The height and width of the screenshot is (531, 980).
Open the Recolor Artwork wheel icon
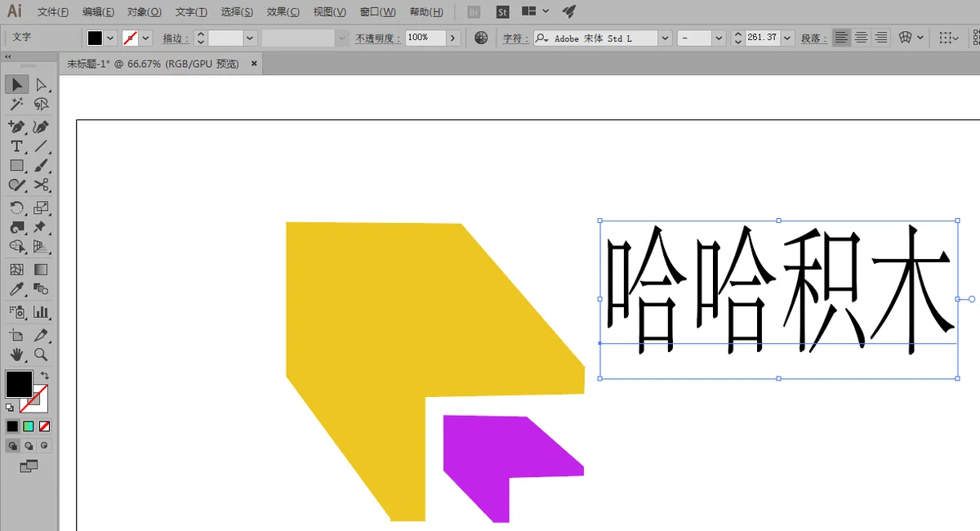click(x=482, y=38)
